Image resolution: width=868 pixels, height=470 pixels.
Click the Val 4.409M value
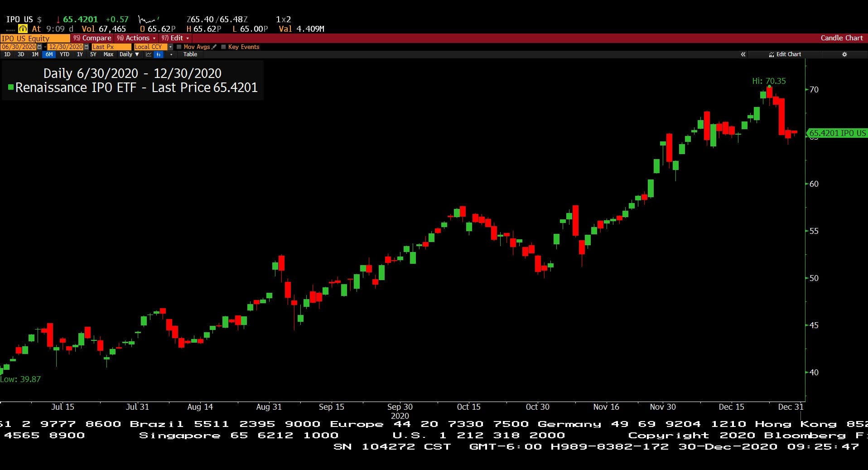pyautogui.click(x=301, y=29)
